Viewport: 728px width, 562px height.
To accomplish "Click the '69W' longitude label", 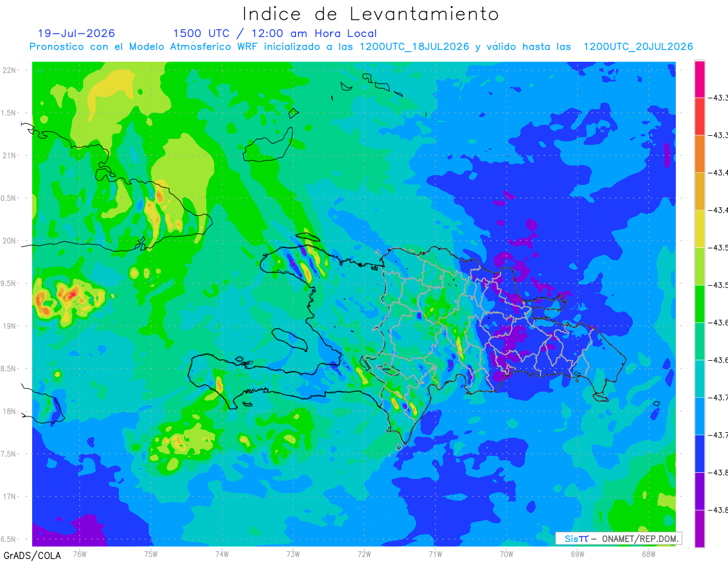I will coord(578,553).
